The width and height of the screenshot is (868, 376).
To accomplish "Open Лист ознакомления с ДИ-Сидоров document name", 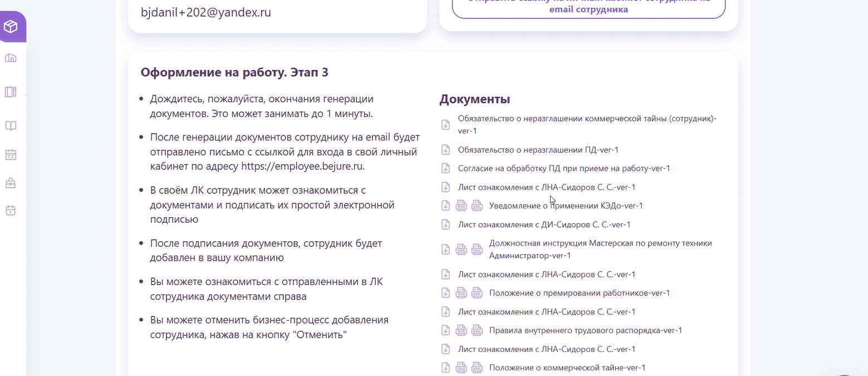I will tap(544, 224).
